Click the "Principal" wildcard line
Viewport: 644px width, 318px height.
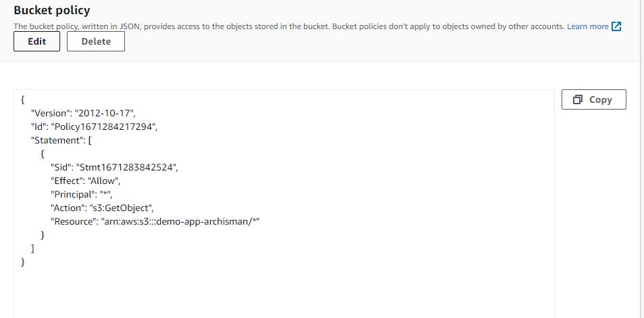pyautogui.click(x=81, y=195)
